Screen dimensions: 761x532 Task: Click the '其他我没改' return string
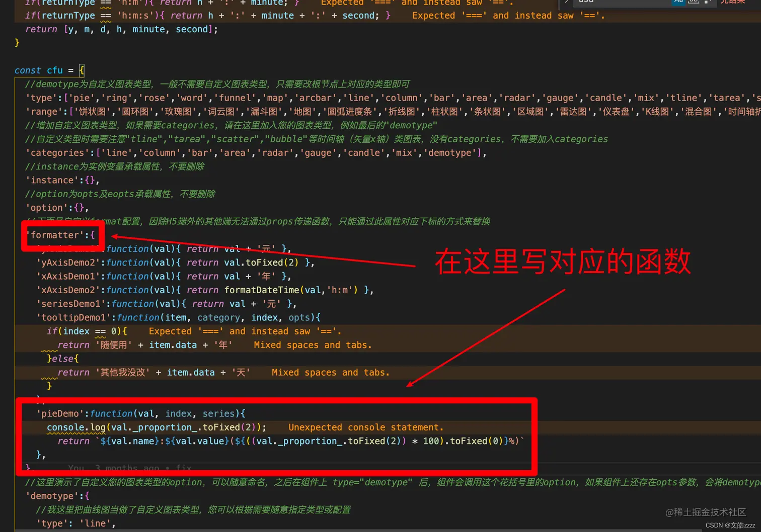pyautogui.click(x=123, y=372)
